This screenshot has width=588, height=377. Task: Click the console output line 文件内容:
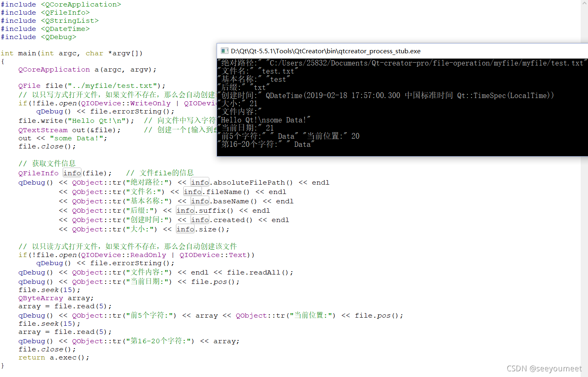[240, 112]
